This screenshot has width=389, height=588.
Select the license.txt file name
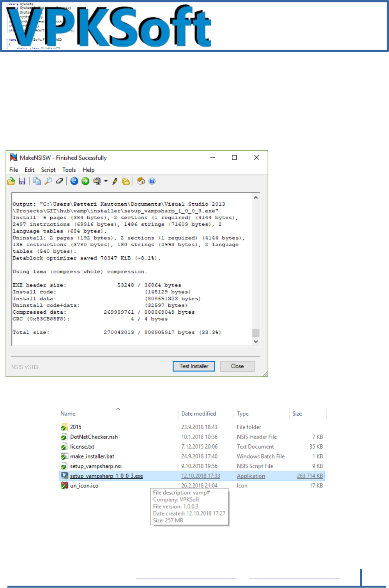82,447
